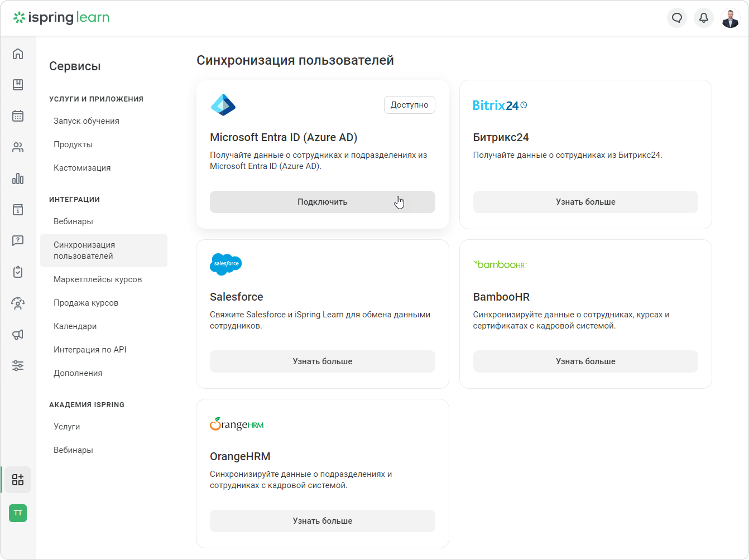The height and width of the screenshot is (560, 749).
Task: Open the question speech bubble icon
Action: point(18,241)
